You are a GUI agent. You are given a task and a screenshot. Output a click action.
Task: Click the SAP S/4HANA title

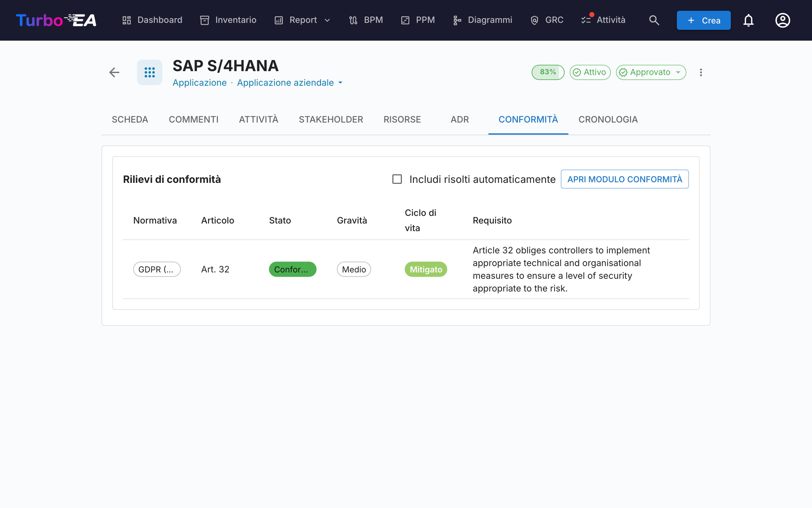pyautogui.click(x=226, y=66)
